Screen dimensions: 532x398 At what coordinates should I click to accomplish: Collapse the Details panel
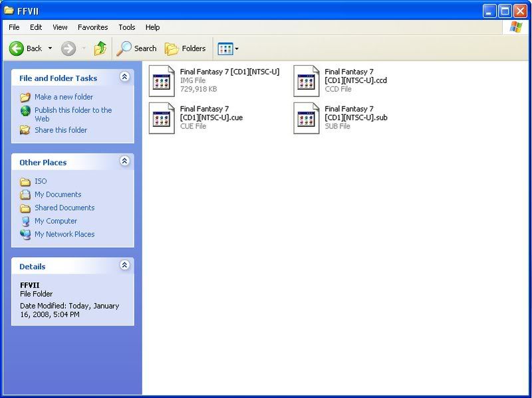point(124,265)
